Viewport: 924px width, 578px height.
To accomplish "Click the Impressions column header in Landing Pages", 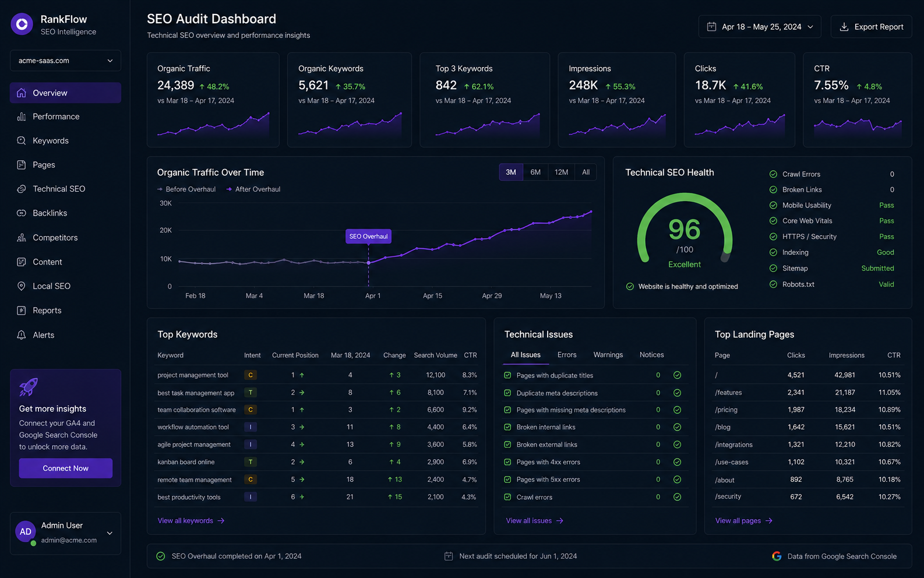I will pyautogui.click(x=847, y=355).
